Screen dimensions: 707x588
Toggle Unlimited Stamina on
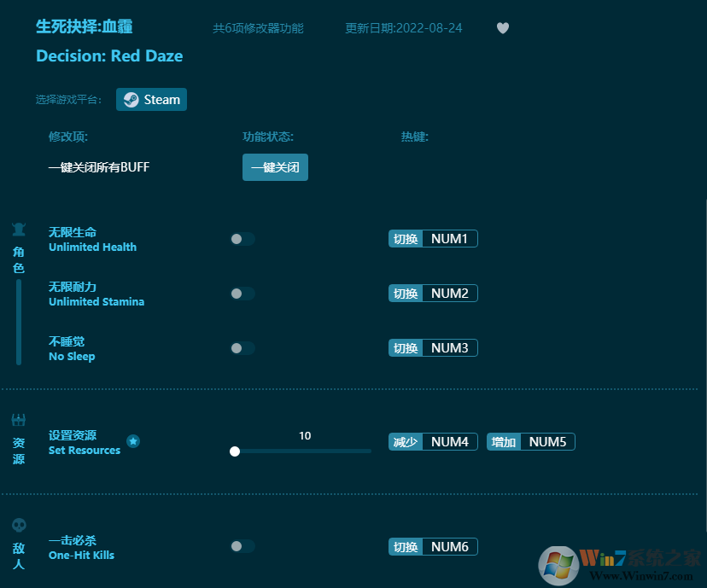[x=242, y=294]
